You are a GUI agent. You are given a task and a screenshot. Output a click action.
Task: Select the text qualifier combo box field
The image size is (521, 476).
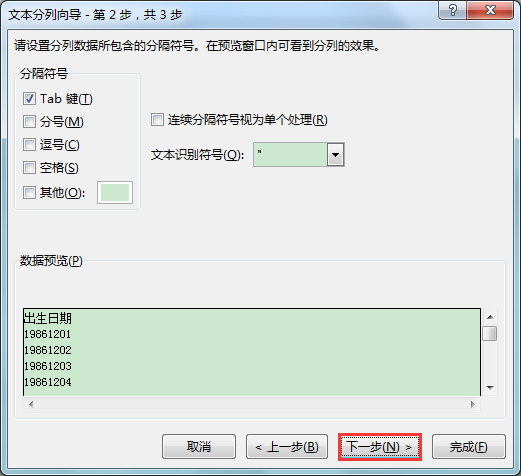290,155
